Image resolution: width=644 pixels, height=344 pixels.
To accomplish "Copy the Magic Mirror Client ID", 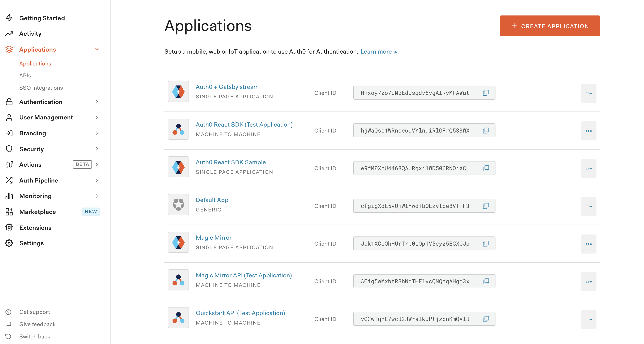I will (486, 244).
